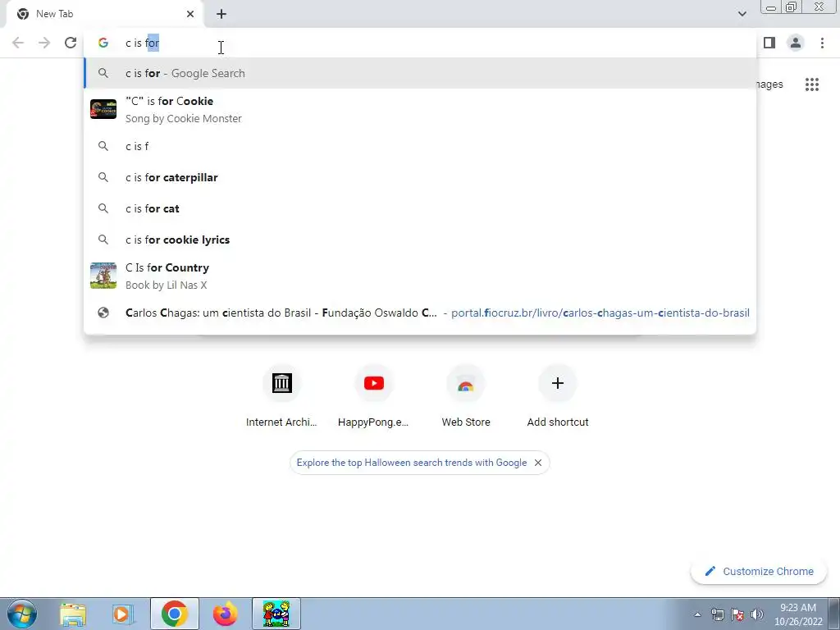Open Firefox from the taskbar

tap(225, 614)
